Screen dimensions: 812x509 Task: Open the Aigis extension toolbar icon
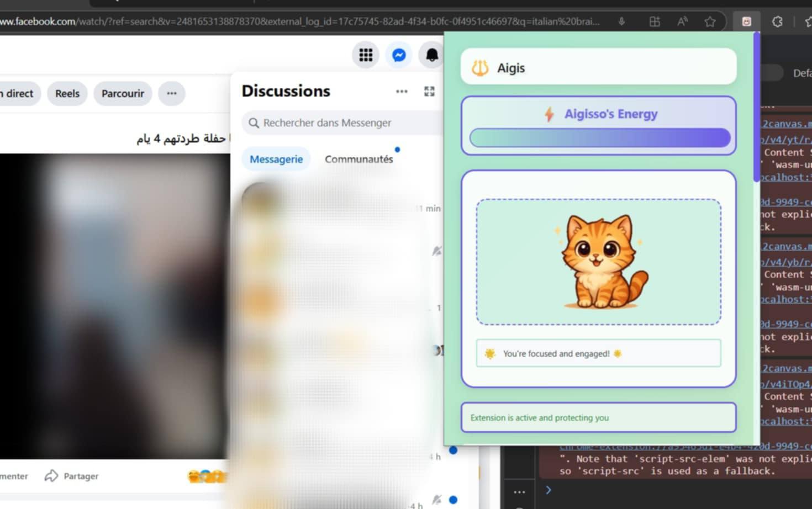pos(746,22)
